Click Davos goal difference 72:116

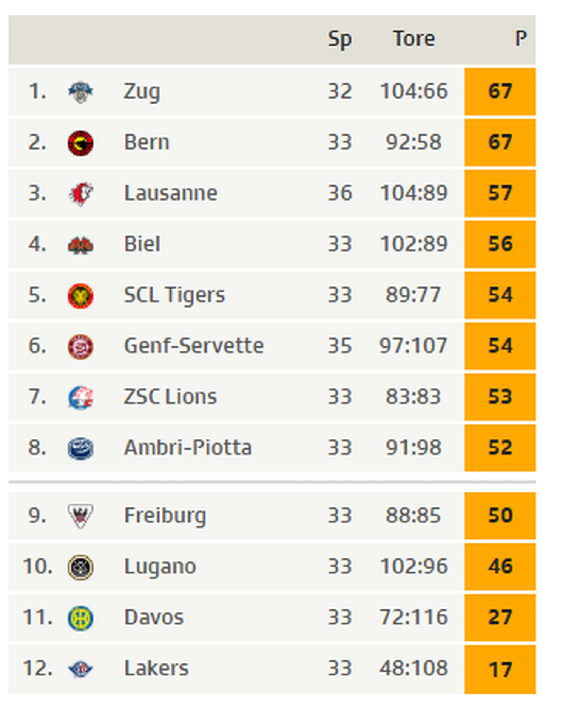[x=414, y=618]
